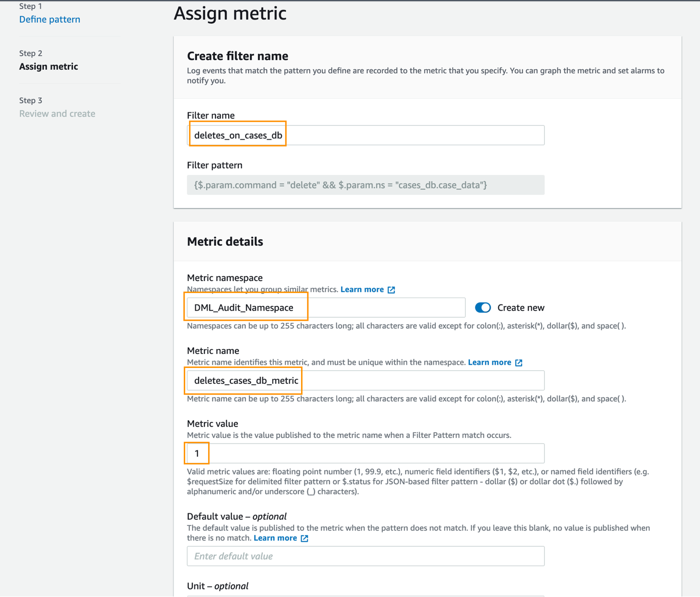The width and height of the screenshot is (700, 597).
Task: Click the Assign metric page title
Action: point(230,13)
